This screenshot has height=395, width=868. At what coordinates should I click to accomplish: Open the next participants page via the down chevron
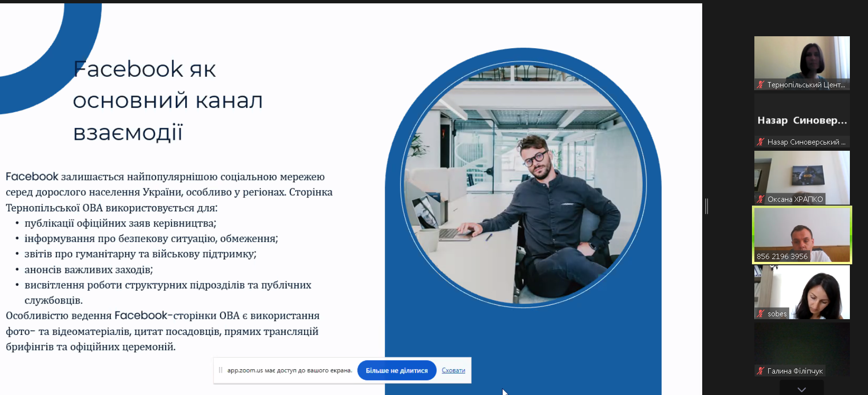click(x=802, y=389)
